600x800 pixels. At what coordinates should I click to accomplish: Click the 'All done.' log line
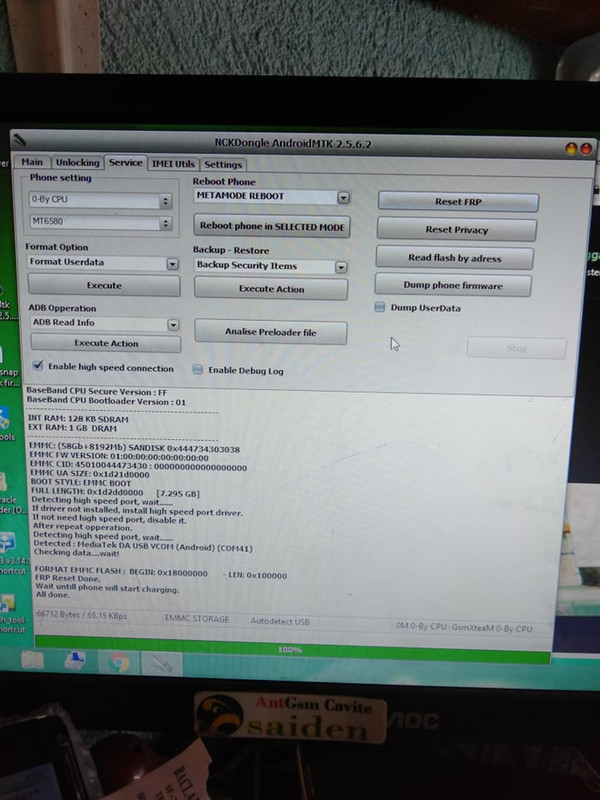coord(53,595)
